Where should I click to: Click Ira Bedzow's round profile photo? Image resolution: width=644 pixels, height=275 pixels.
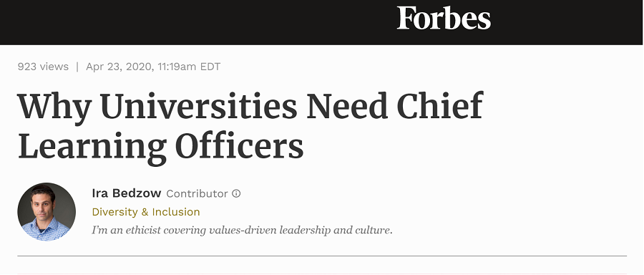[47, 212]
